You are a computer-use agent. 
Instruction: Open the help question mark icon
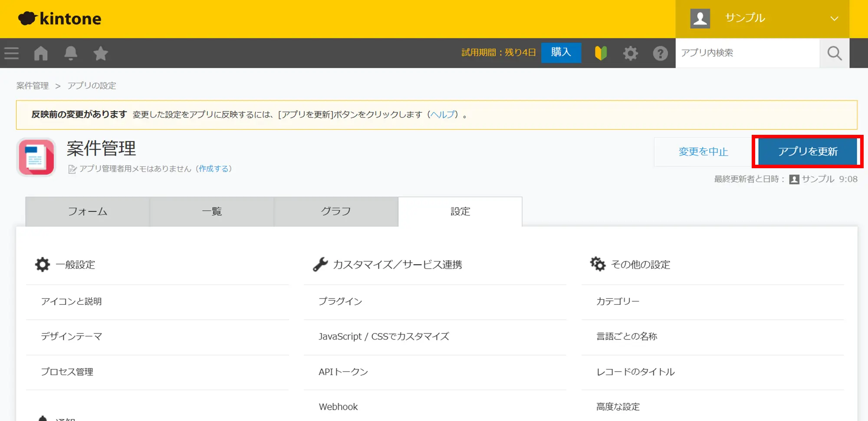tap(660, 53)
